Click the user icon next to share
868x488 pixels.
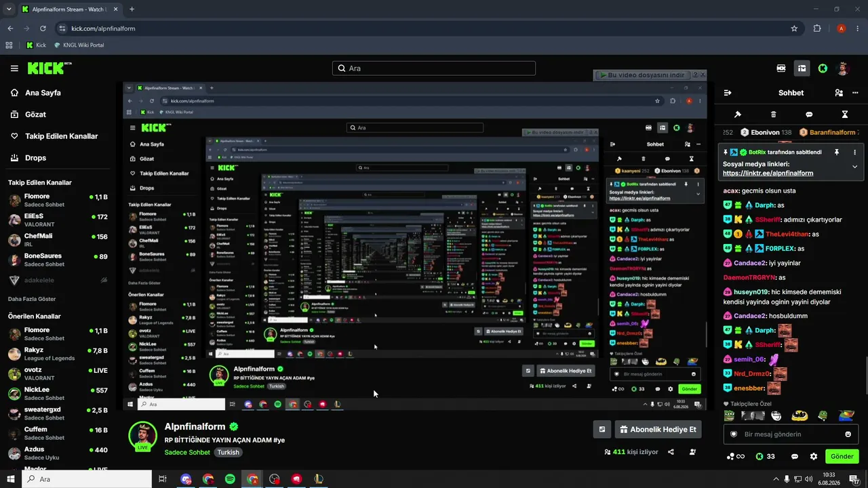point(692,452)
